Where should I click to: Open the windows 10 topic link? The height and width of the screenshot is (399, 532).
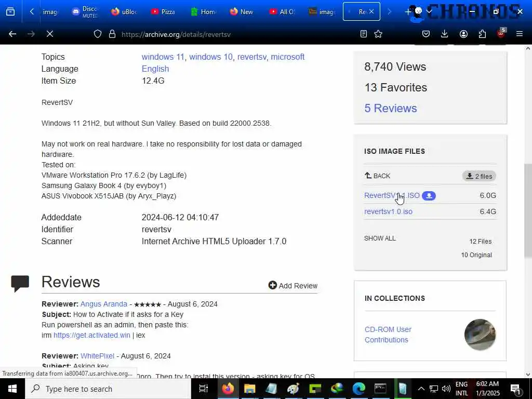[x=211, y=57]
